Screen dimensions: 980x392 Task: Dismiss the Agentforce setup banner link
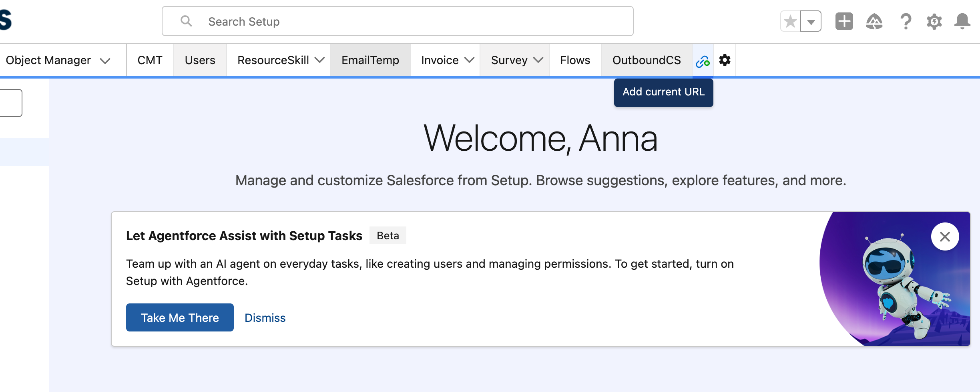(x=265, y=318)
